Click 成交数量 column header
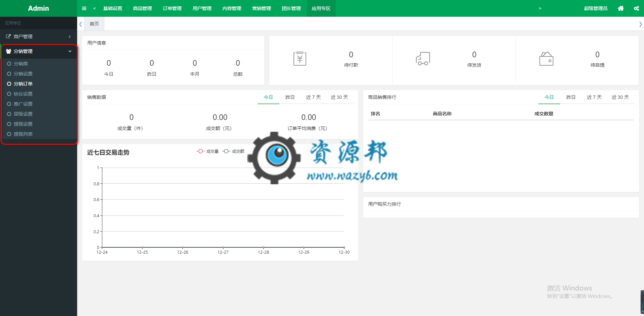The width and height of the screenshot is (644, 316). (544, 114)
